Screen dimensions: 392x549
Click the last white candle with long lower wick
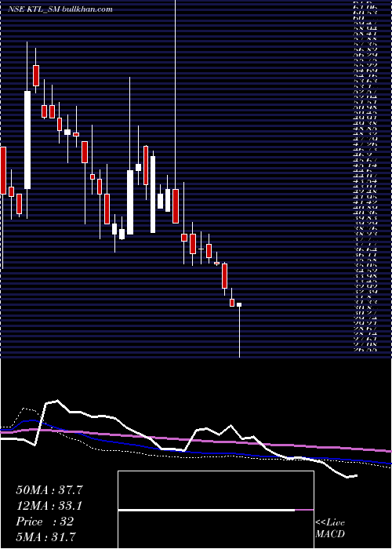coord(239,304)
